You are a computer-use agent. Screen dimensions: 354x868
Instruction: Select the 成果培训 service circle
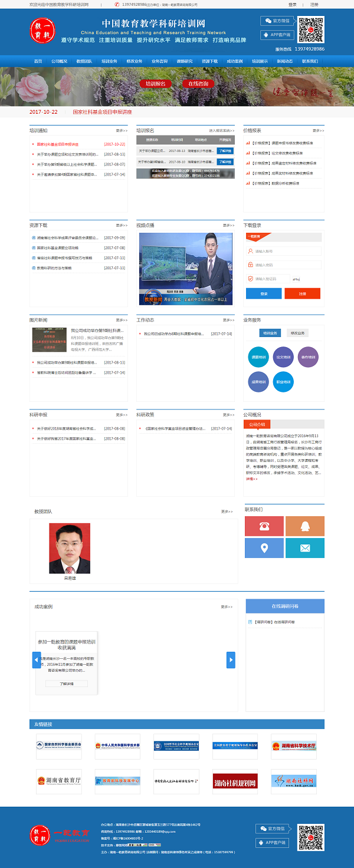pyautogui.click(x=259, y=382)
